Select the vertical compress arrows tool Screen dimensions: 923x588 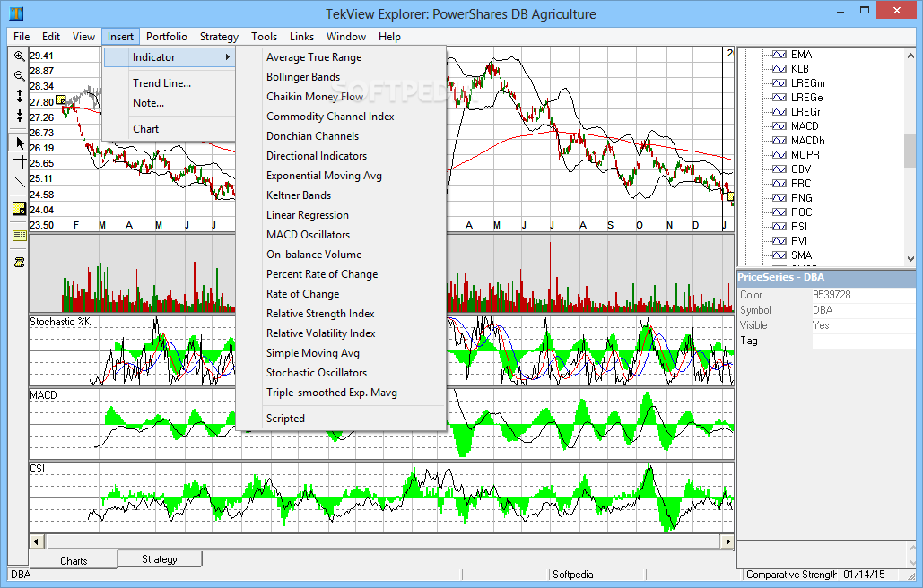(20, 116)
